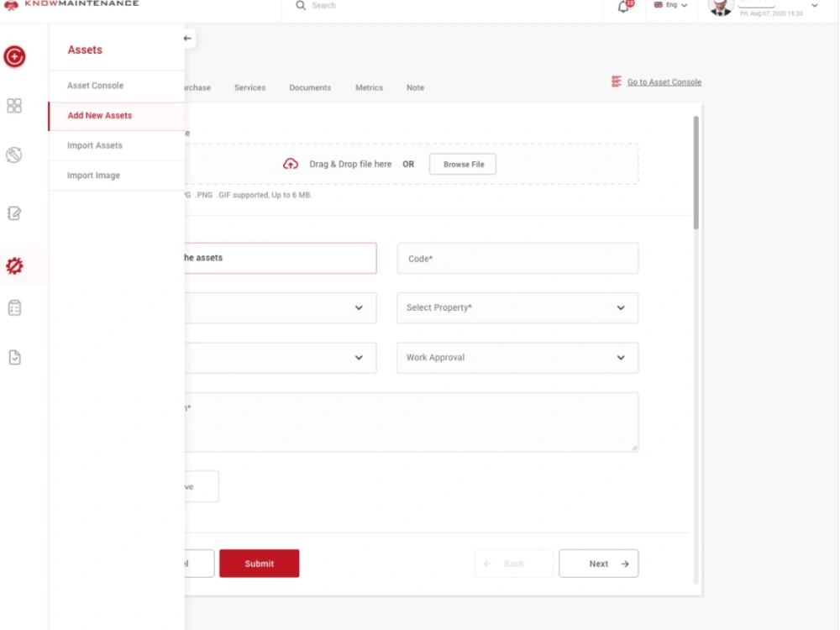Screen dimensions: 840x630
Task: Open Asset Console menu item
Action: pyautogui.click(x=117, y=86)
